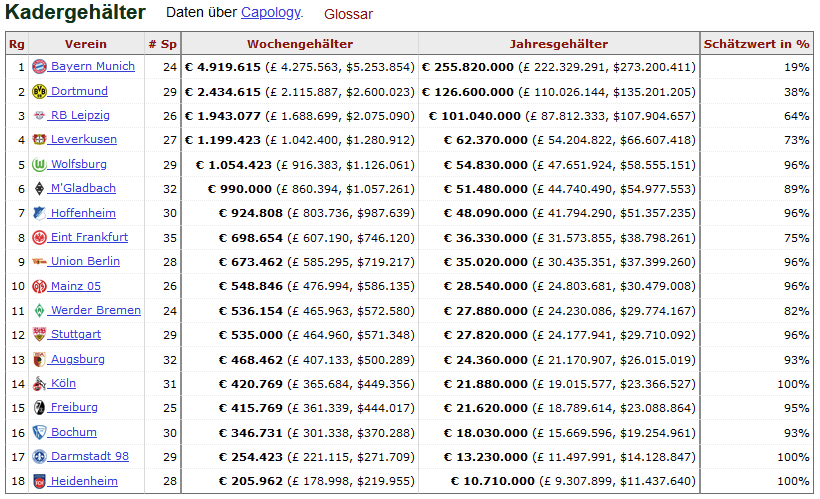820x499 pixels.
Task: Sort table by Rg column header
Action: (x=17, y=44)
